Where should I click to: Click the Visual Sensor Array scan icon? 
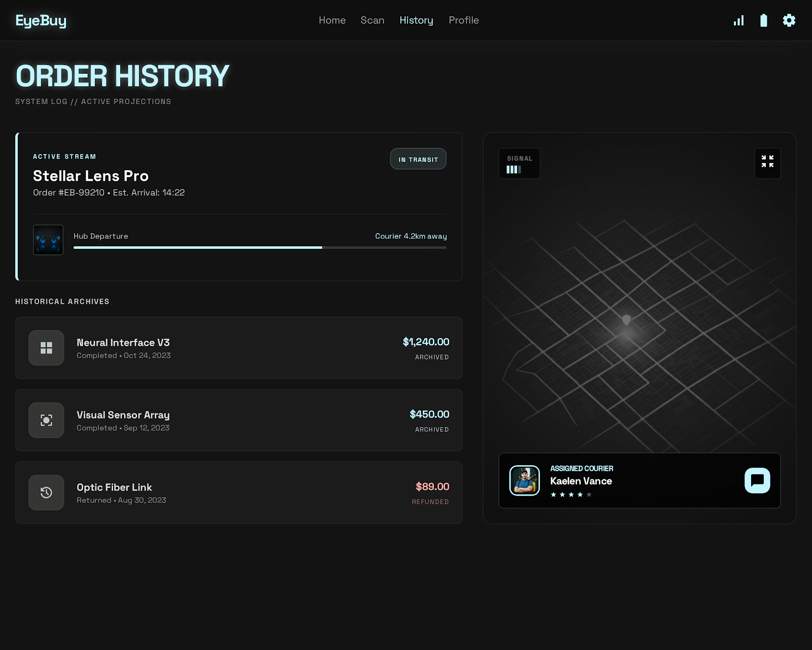[x=46, y=420]
